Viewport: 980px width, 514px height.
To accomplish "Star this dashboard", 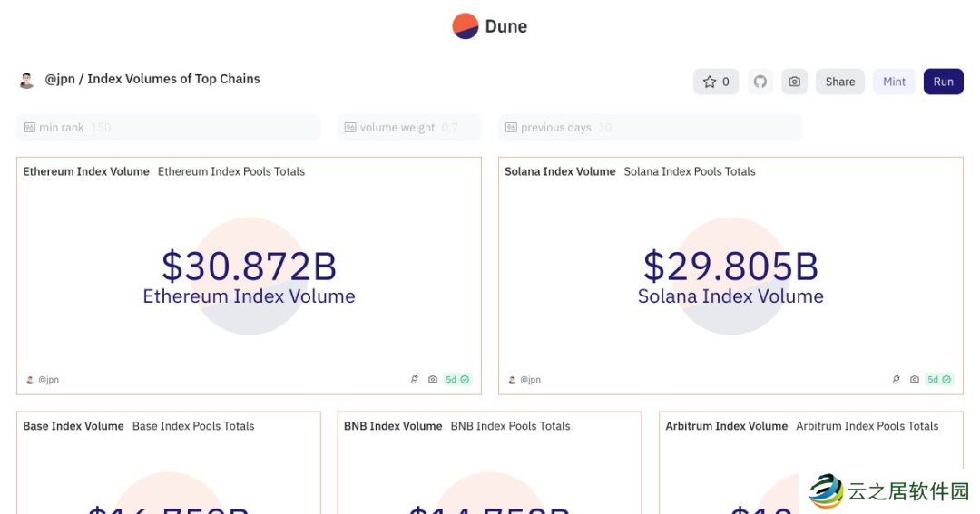I will pos(716,82).
